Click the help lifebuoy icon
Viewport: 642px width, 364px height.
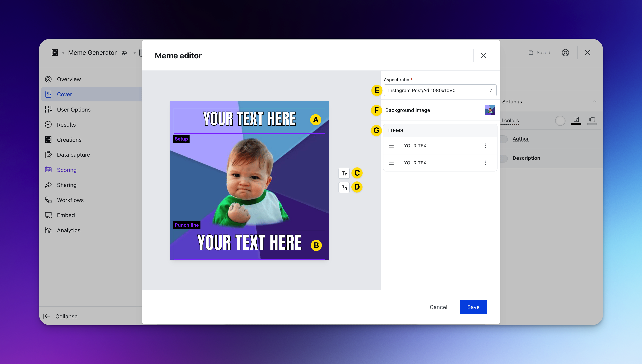click(565, 53)
